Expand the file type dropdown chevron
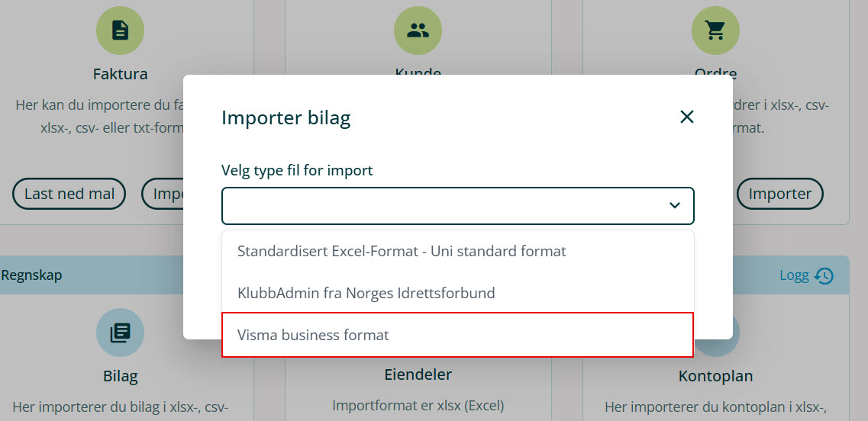This screenshot has height=421, width=868. pyautogui.click(x=674, y=206)
